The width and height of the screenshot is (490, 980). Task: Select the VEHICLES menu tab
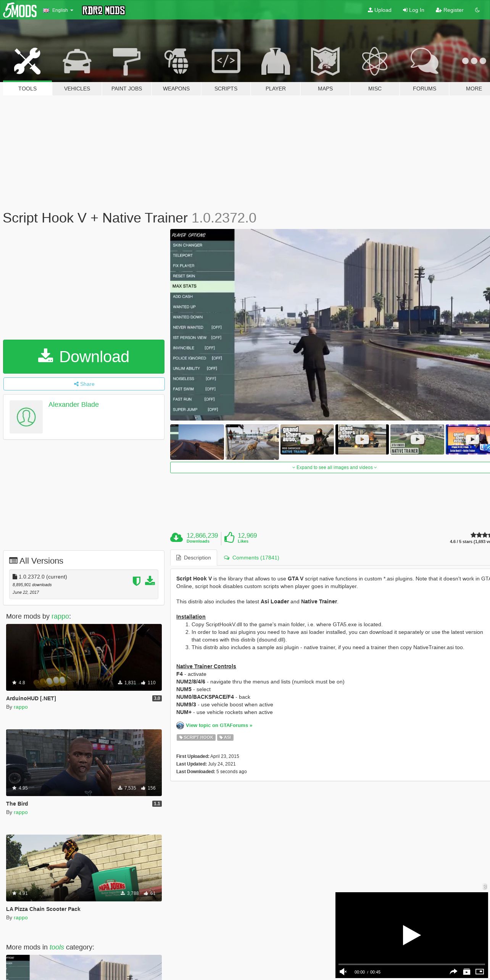coord(77,89)
